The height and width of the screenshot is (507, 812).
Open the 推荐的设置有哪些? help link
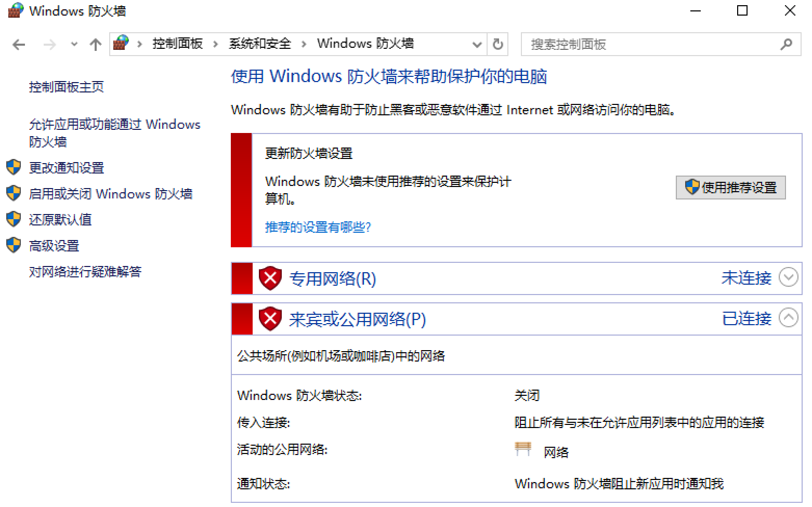(318, 227)
